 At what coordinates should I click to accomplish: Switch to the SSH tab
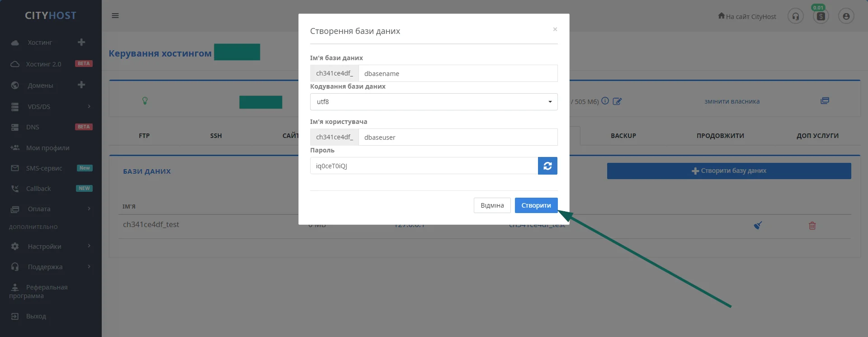[x=216, y=135]
